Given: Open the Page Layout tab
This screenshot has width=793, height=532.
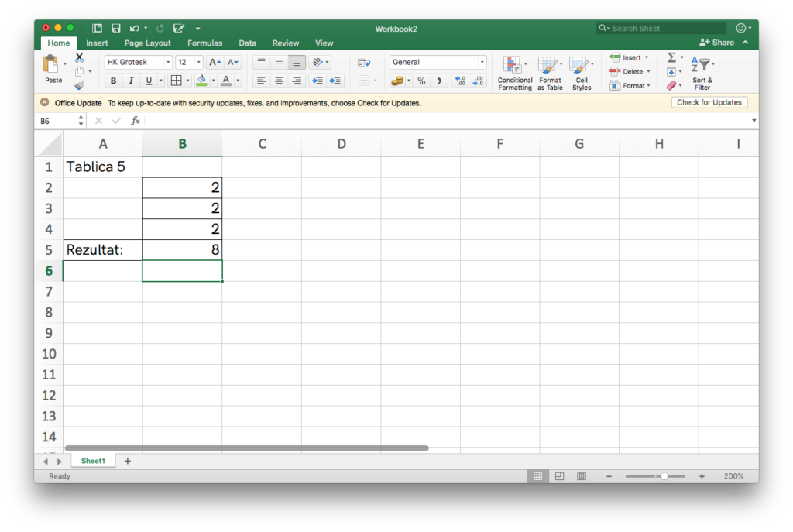Looking at the screenshot, I should coord(147,43).
